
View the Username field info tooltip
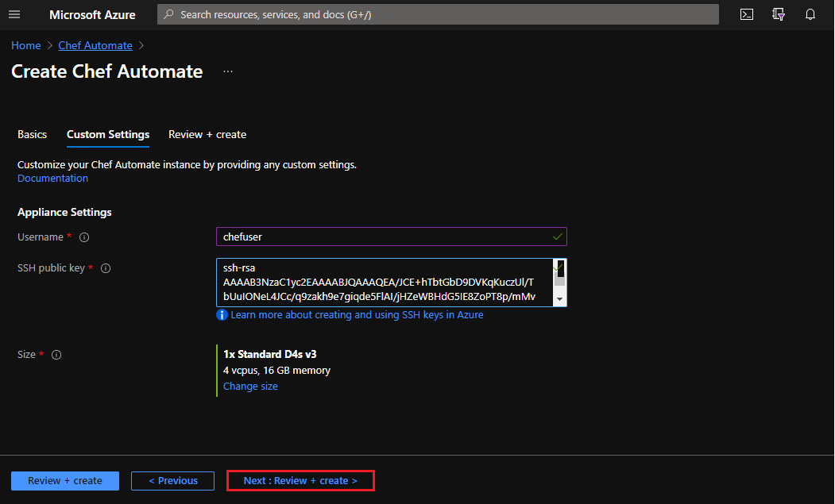click(x=84, y=237)
